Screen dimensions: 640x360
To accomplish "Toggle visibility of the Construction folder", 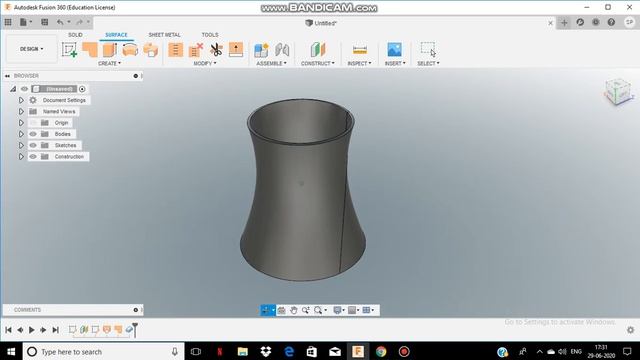I will click(x=33, y=157).
